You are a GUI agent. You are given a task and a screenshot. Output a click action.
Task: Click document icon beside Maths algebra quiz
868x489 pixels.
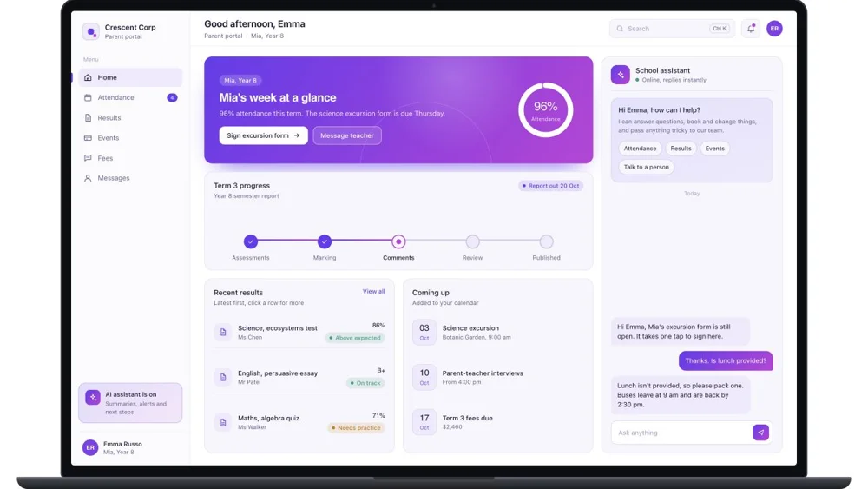pos(223,422)
